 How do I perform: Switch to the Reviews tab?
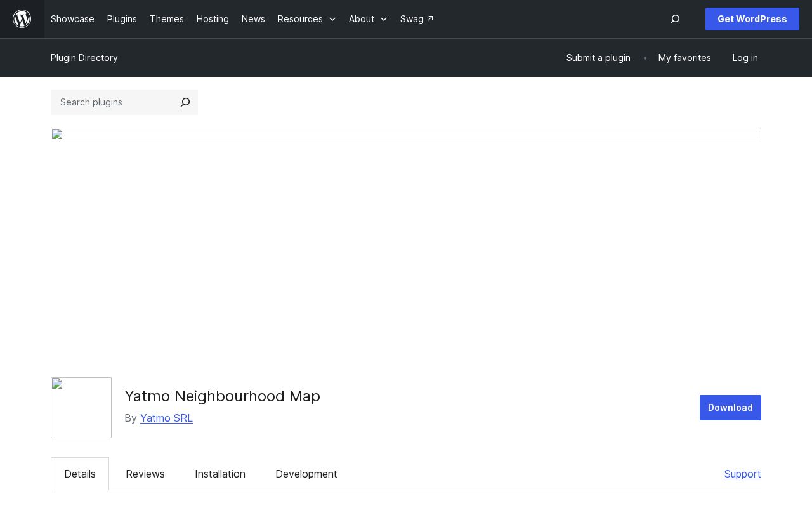(145, 474)
